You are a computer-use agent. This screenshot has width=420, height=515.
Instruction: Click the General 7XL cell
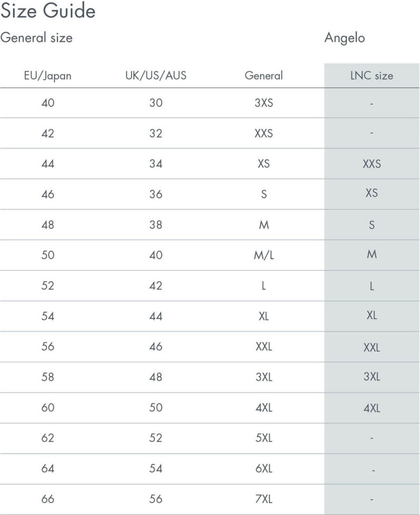(x=264, y=499)
